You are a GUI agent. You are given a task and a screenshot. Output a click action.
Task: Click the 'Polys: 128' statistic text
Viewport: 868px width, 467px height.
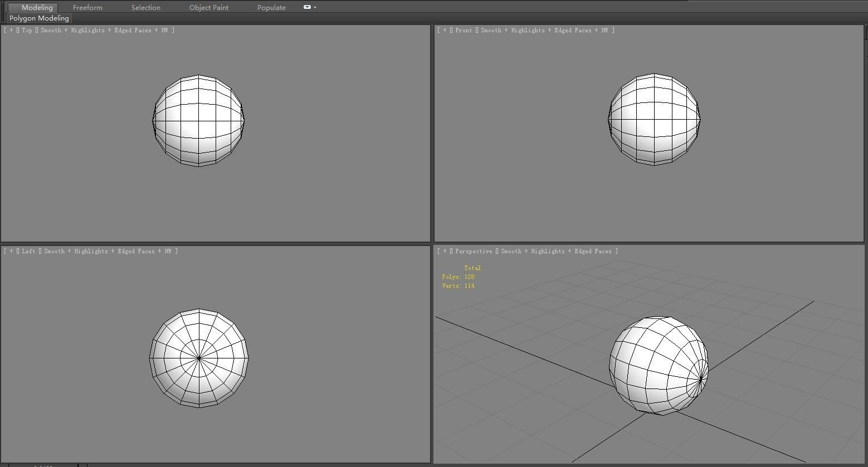[459, 277]
